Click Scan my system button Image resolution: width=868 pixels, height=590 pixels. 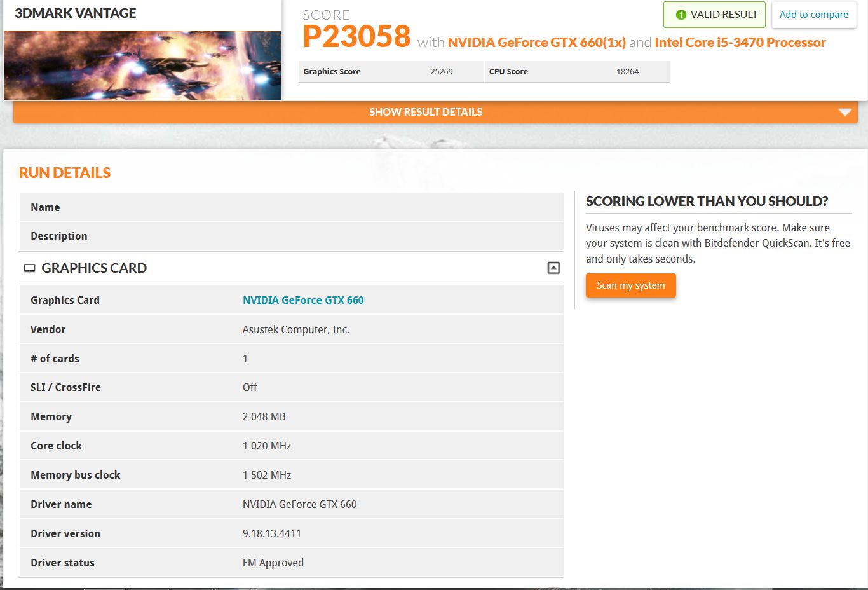(x=630, y=285)
